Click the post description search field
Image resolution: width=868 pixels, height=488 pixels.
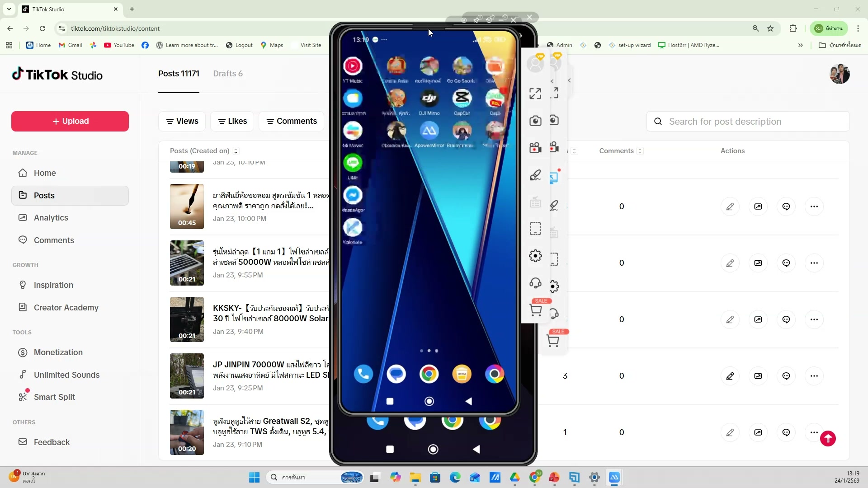748,122
